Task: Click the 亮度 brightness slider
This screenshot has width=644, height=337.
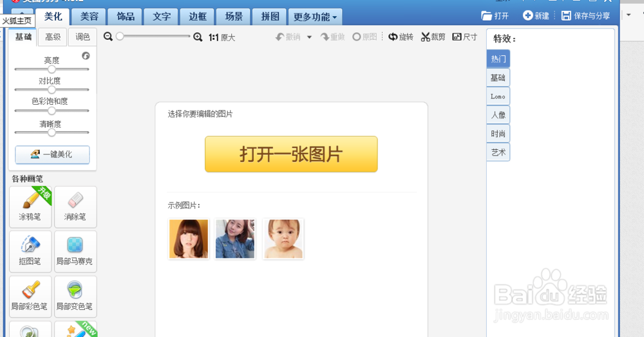Action: pyautogui.click(x=52, y=69)
